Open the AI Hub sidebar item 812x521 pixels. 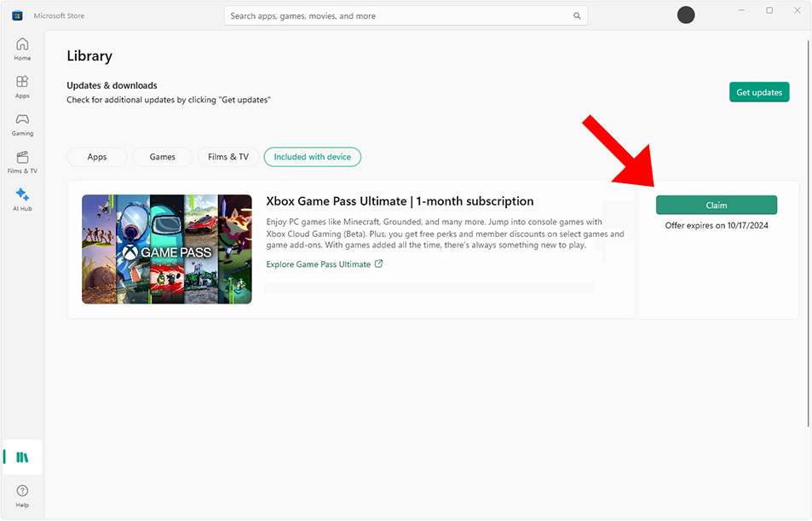pyautogui.click(x=22, y=200)
